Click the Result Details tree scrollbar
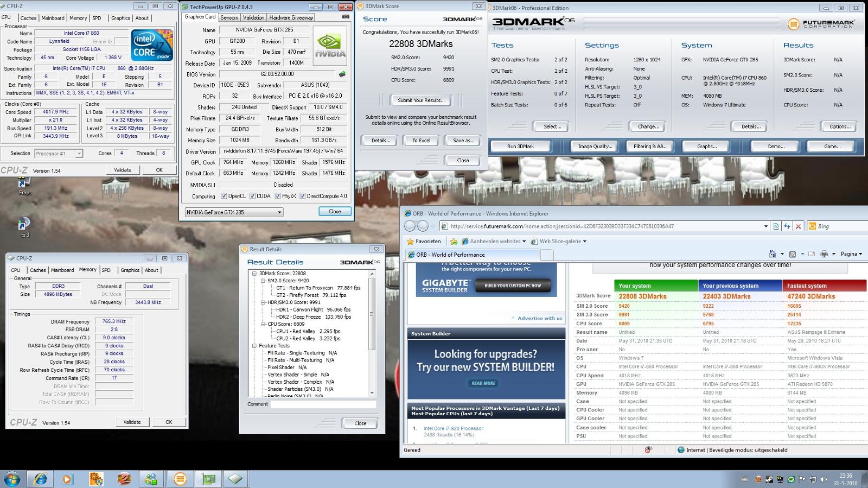This screenshot has width=868, height=488. click(x=372, y=333)
